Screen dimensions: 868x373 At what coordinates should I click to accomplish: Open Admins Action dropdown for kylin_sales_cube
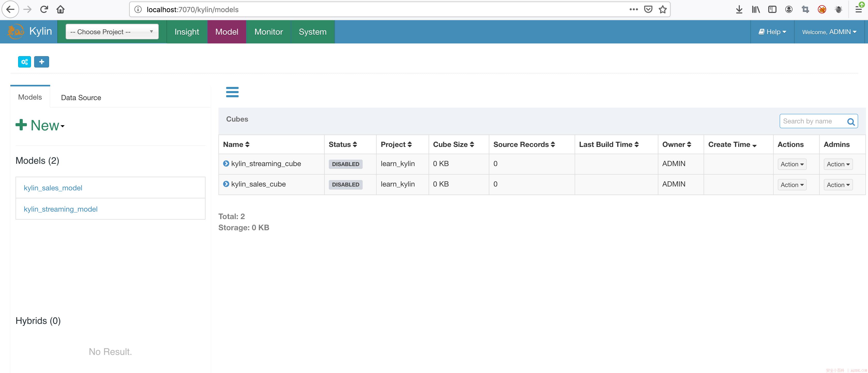pyautogui.click(x=838, y=185)
